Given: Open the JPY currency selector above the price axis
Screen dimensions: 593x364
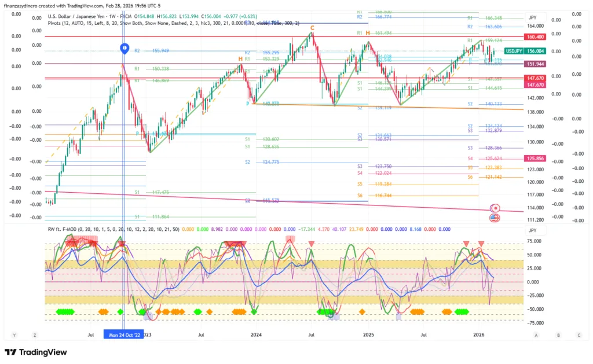Looking at the screenshot, I should point(532,18).
